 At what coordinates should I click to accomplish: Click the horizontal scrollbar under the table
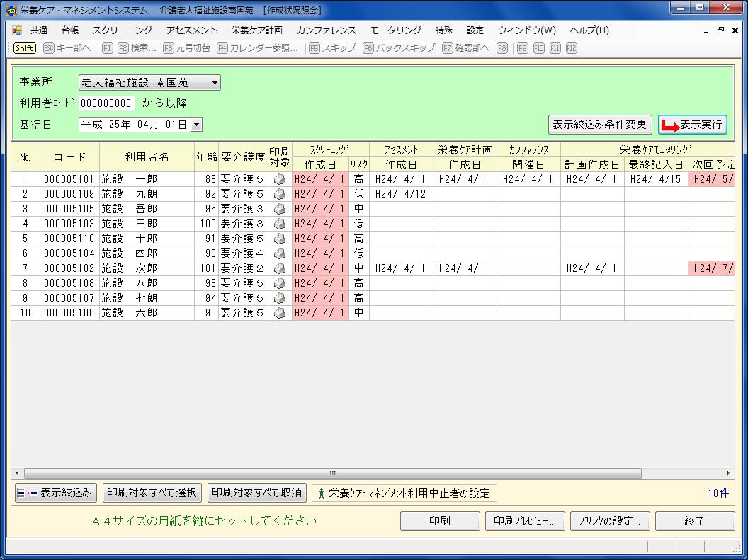coord(333,473)
